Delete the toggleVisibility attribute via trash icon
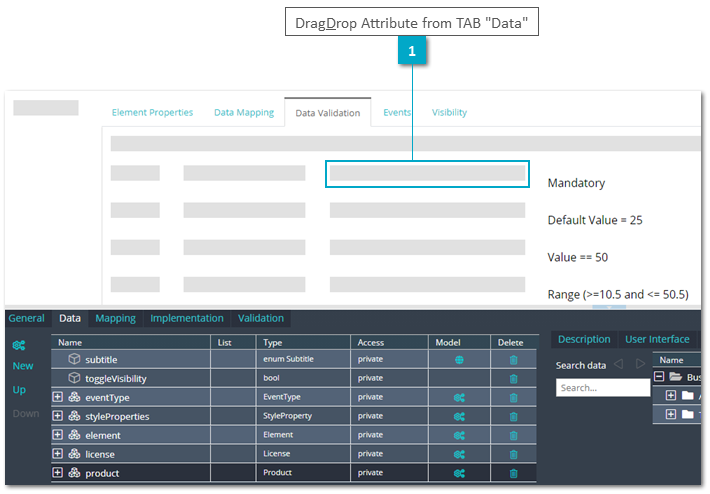The height and width of the screenshot is (494, 710). (513, 379)
